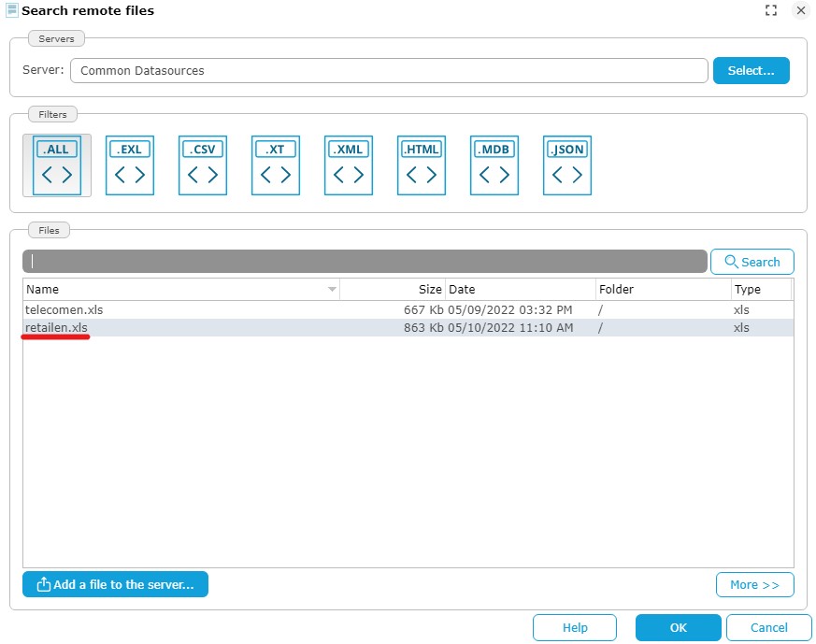Filter files by .XML type
The width and height of the screenshot is (816, 644).
pyautogui.click(x=349, y=165)
